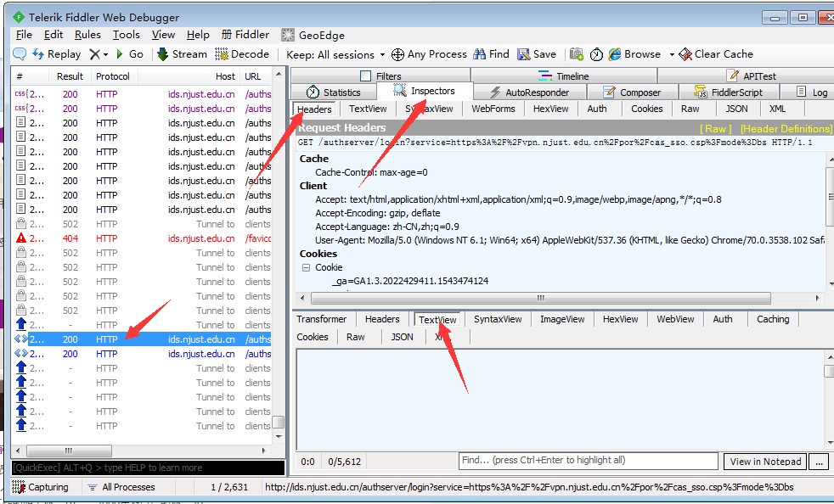
Task: Click Clear Cache in toolbar
Action: click(x=716, y=53)
